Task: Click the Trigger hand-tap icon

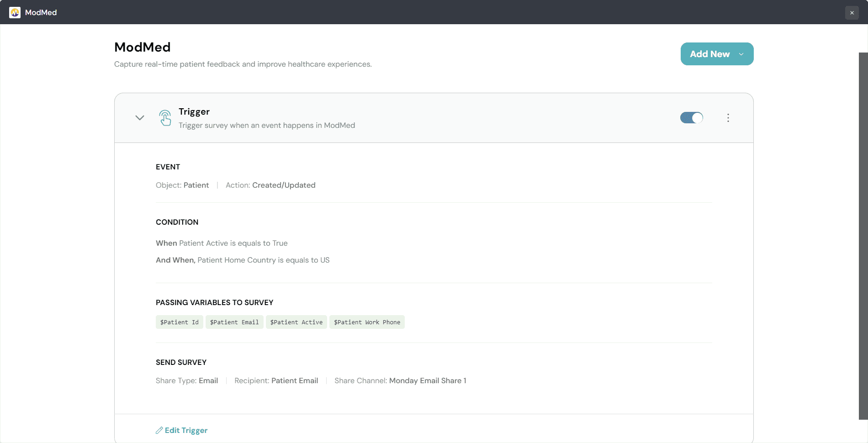Action: [165, 118]
